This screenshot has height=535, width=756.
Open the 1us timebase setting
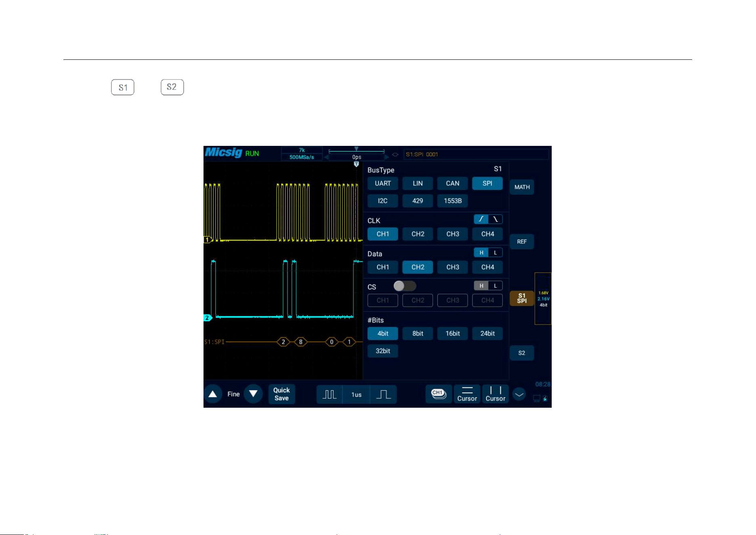(356, 394)
